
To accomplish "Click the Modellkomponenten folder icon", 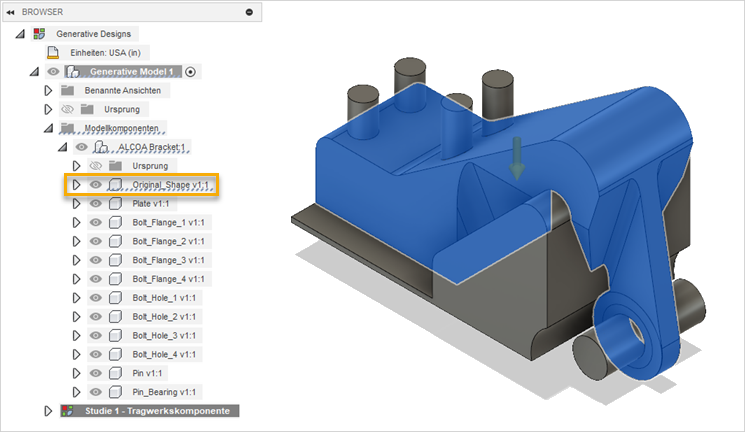I will click(67, 128).
